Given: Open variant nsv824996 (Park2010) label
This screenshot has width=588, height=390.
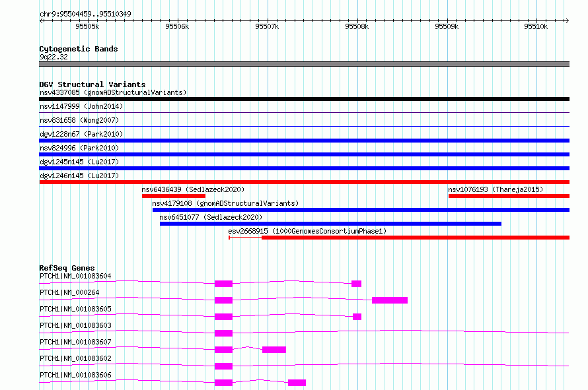Looking at the screenshot, I should pyautogui.click(x=79, y=148).
